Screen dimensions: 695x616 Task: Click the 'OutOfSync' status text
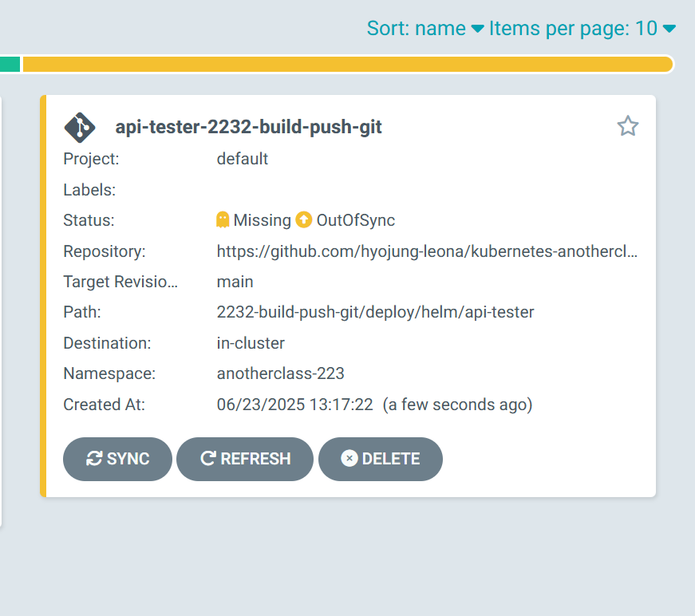click(x=355, y=220)
